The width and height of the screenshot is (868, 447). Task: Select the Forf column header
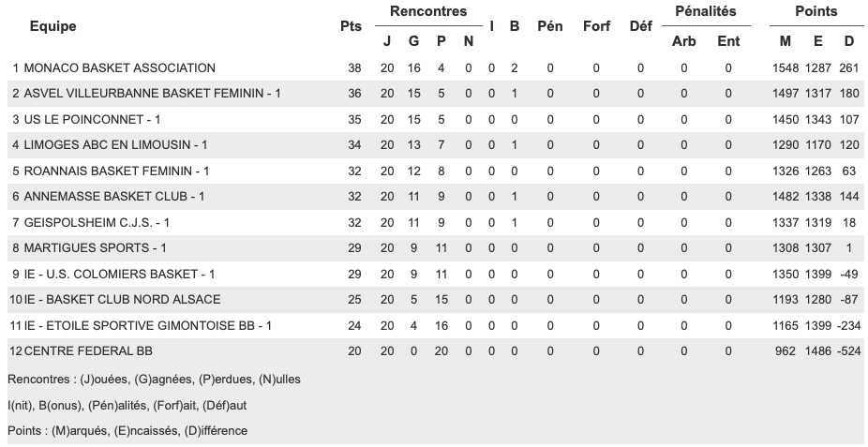(x=596, y=26)
